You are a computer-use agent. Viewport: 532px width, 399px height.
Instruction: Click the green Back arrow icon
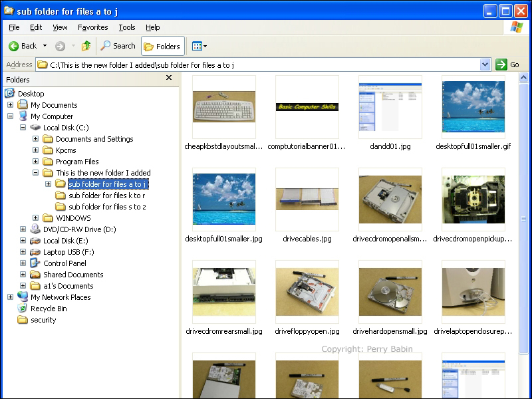coord(13,46)
